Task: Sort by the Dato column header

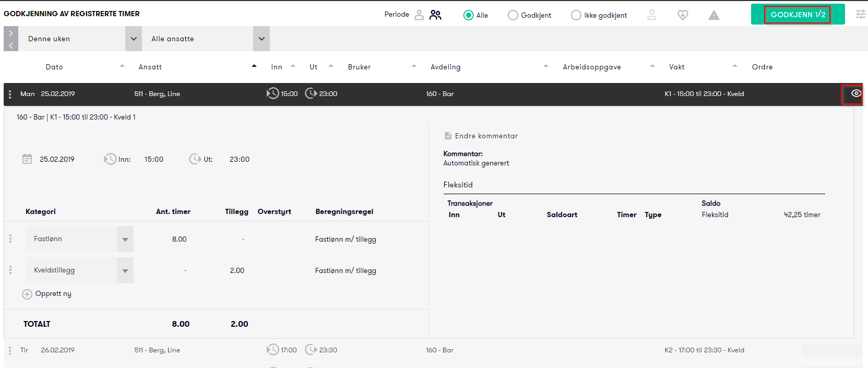Action: pyautogui.click(x=54, y=67)
